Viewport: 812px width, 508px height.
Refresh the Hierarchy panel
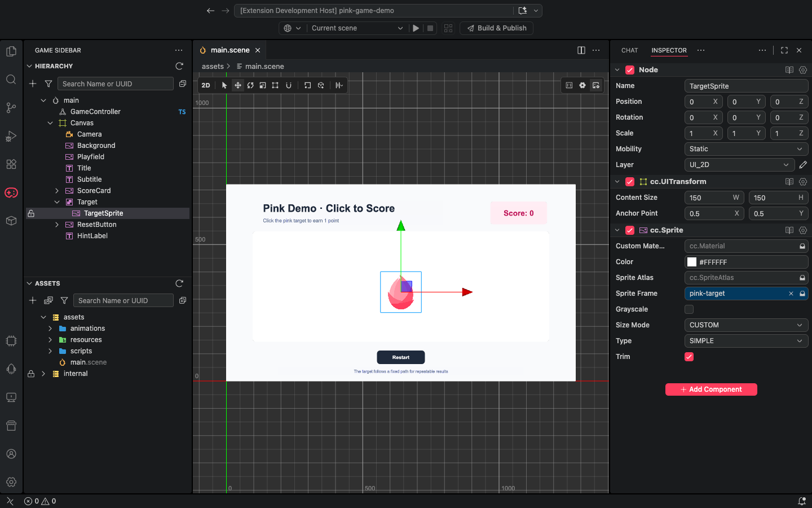[179, 66]
